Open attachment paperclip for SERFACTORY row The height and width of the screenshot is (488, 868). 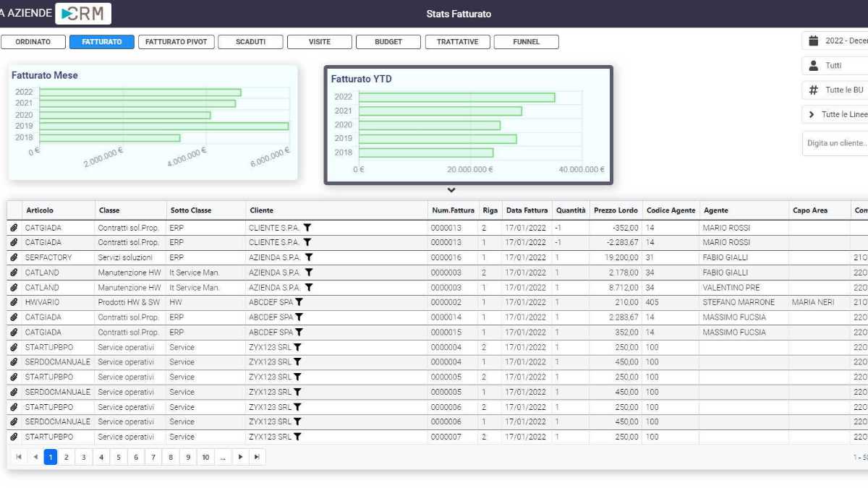pos(14,257)
